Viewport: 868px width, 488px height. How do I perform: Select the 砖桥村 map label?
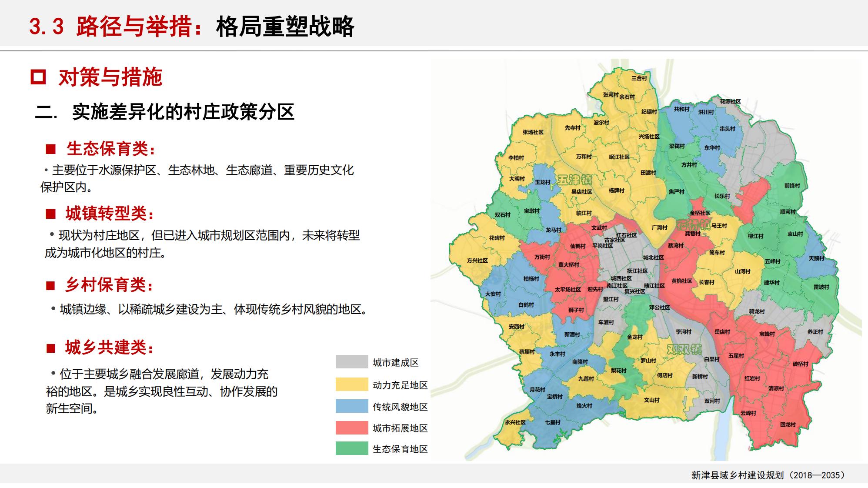pyautogui.click(x=801, y=364)
